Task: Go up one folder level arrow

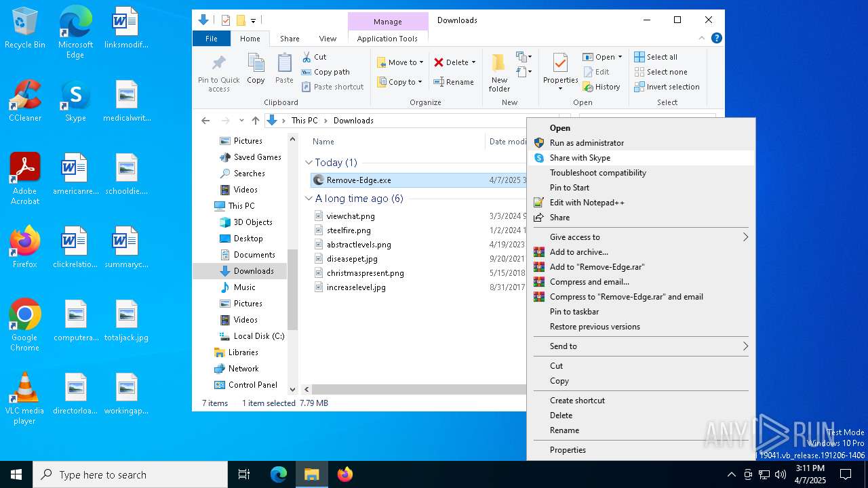Action: point(256,121)
